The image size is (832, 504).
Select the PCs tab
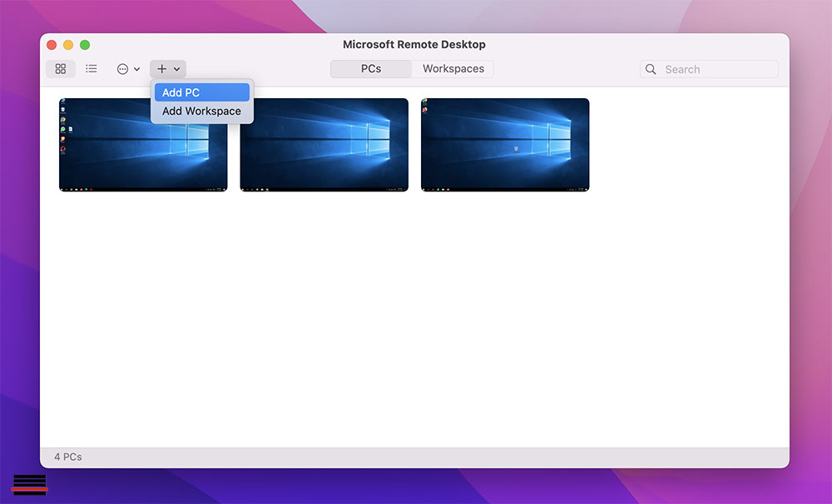[371, 69]
